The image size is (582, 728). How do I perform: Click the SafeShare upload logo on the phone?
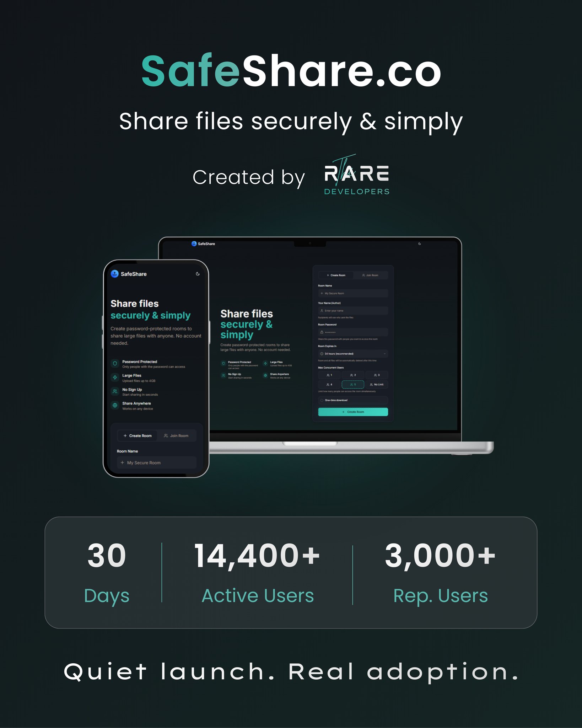114,274
